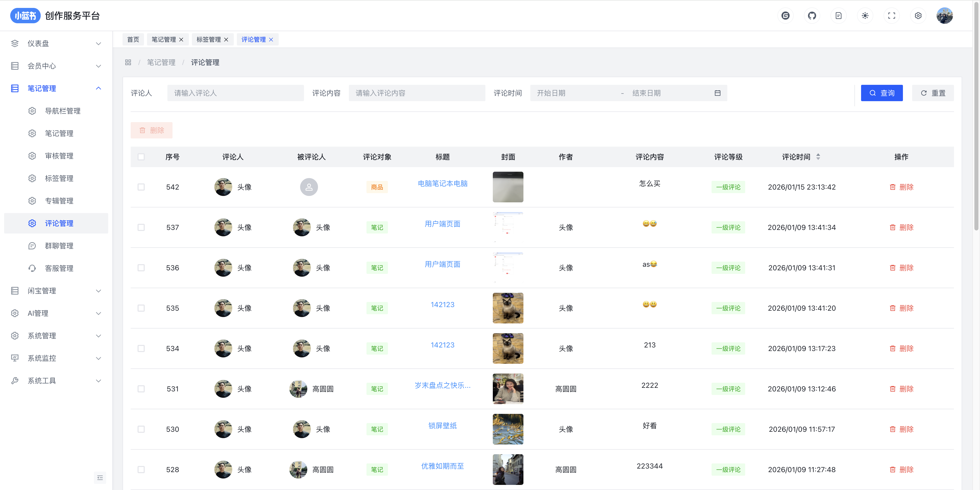Enter fullscreen with the fullscreen icon

click(891, 16)
